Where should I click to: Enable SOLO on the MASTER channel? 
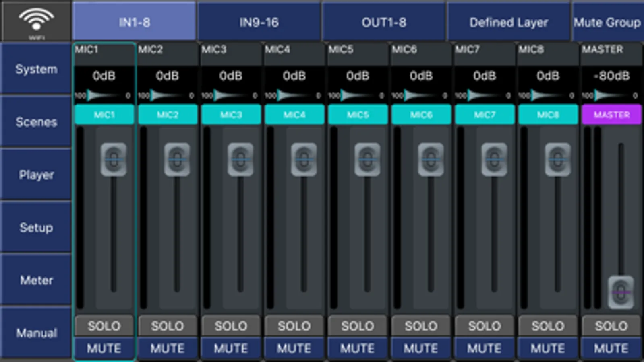coord(611,326)
